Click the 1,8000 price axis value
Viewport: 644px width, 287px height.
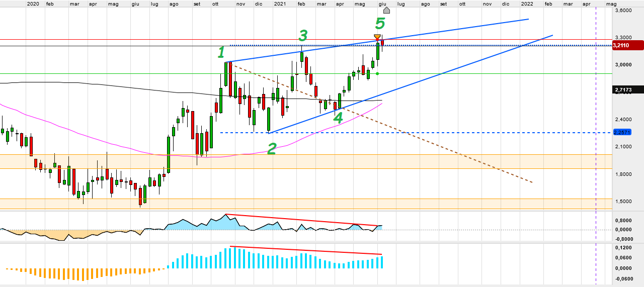(x=624, y=174)
